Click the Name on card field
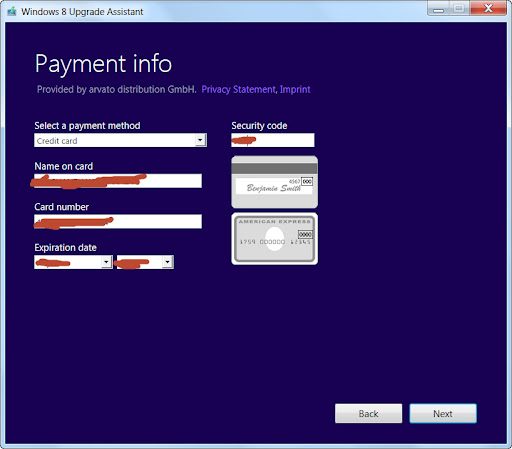The image size is (512, 449). [118, 181]
